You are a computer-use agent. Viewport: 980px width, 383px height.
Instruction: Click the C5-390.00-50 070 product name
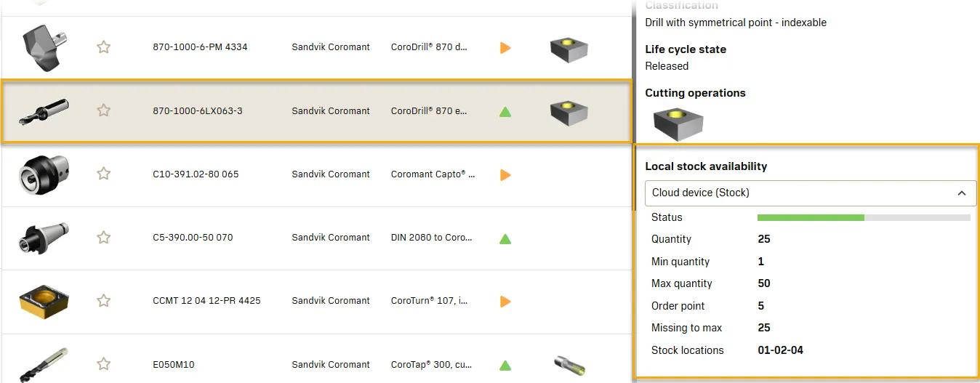click(x=193, y=238)
